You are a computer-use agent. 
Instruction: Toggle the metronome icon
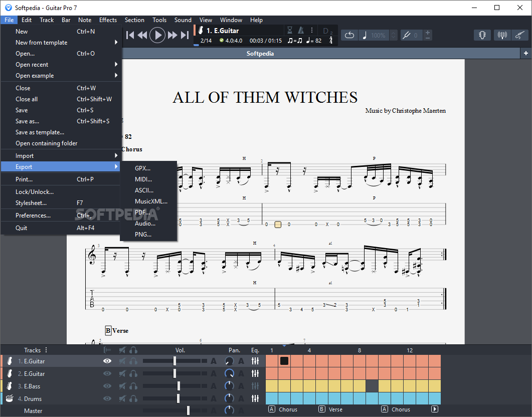[x=300, y=30]
